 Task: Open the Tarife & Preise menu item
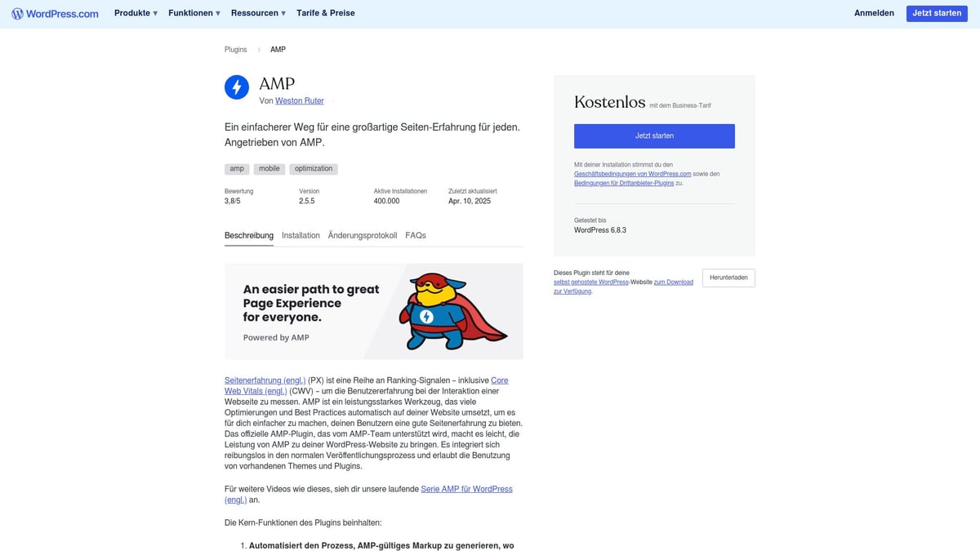[x=325, y=13]
